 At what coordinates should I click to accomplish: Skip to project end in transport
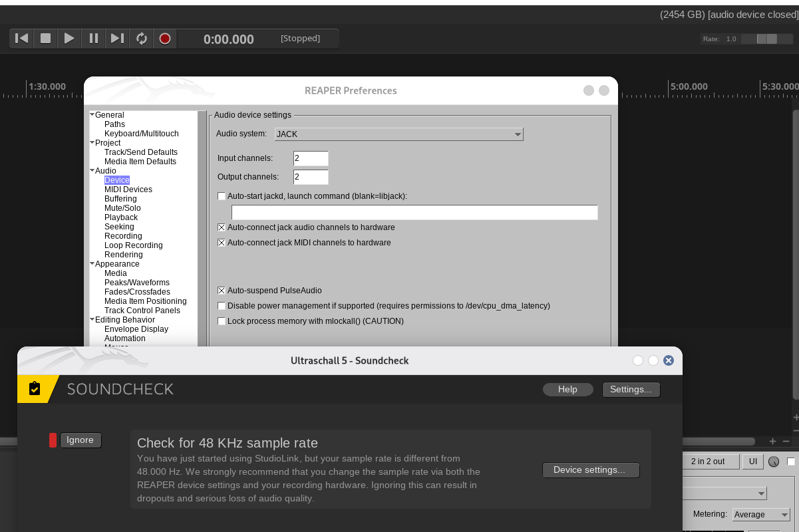(x=117, y=39)
